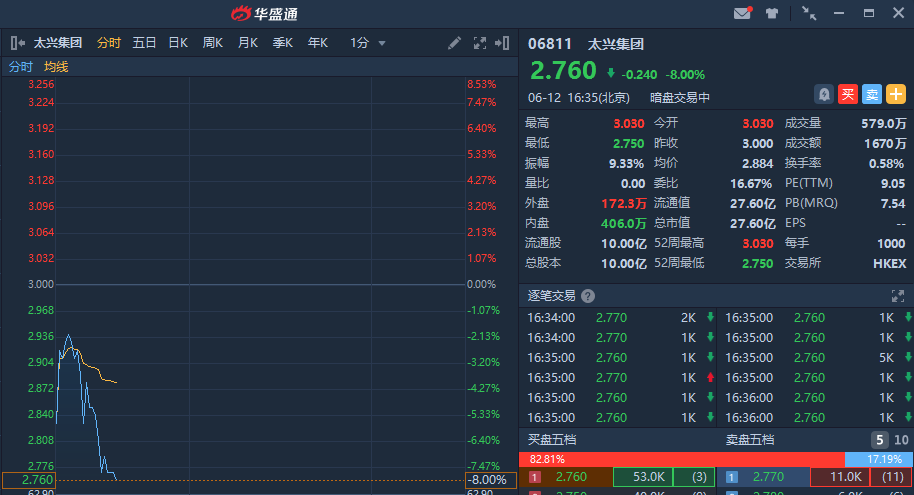This screenshot has width=914, height=495.
Task: Collapse the left panel beside 太兴集团
Action: pyautogui.click(x=17, y=43)
